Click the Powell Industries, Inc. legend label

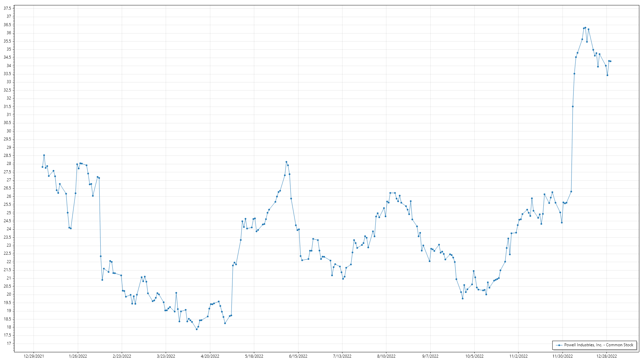(x=598, y=345)
